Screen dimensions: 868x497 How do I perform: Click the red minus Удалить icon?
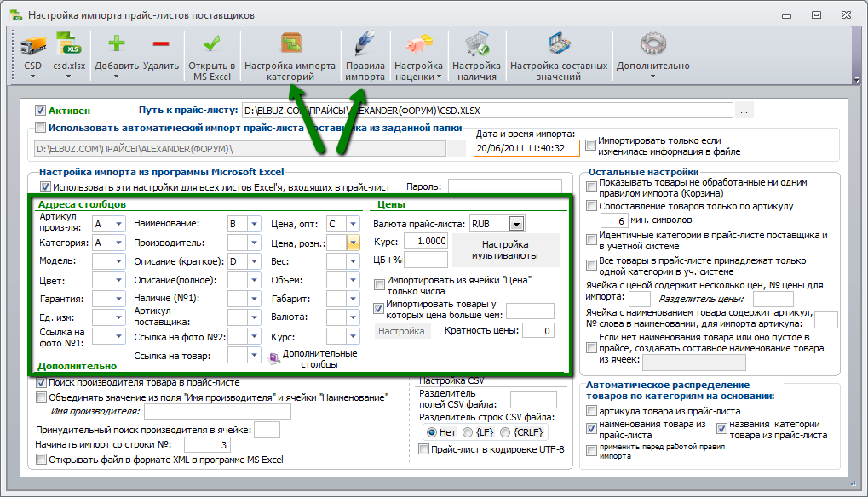161,43
